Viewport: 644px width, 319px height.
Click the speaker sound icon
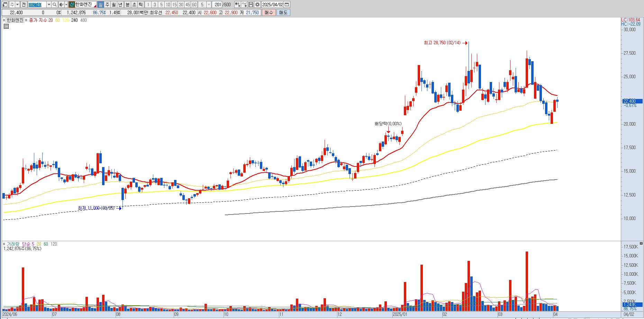pos(61,4)
